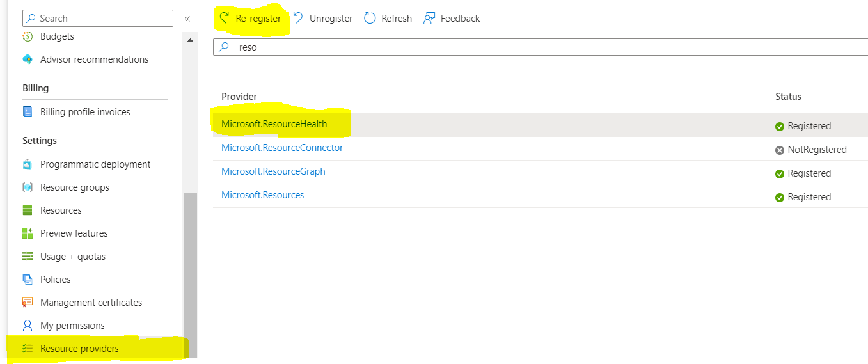Click gray X status icon for ResourceConnector
This screenshot has width=868, height=364.
[x=780, y=150]
